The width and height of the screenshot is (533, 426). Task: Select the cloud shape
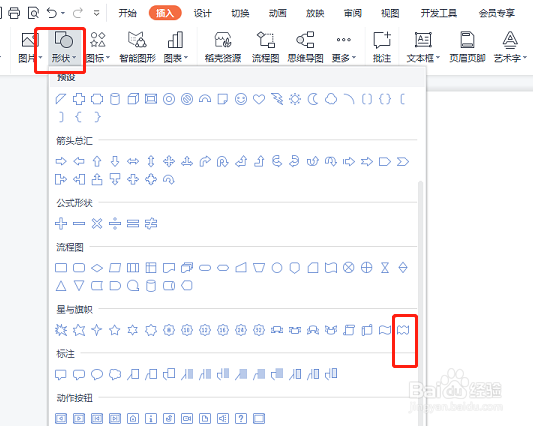click(331, 99)
